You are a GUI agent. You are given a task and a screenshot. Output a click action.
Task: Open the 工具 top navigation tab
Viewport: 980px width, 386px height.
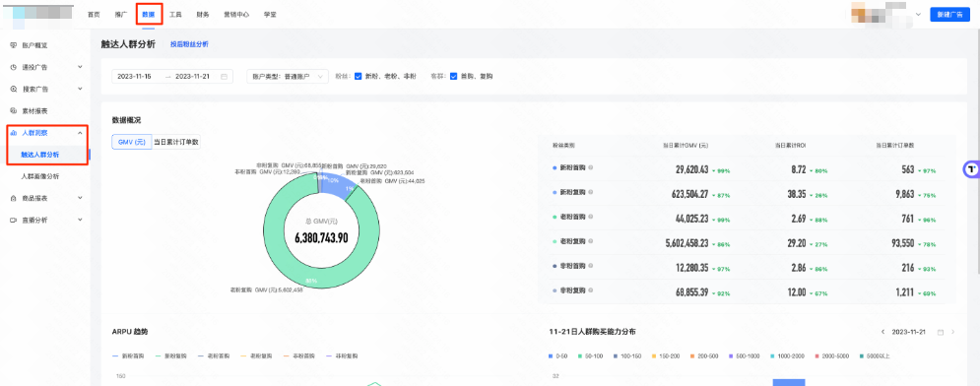(175, 15)
